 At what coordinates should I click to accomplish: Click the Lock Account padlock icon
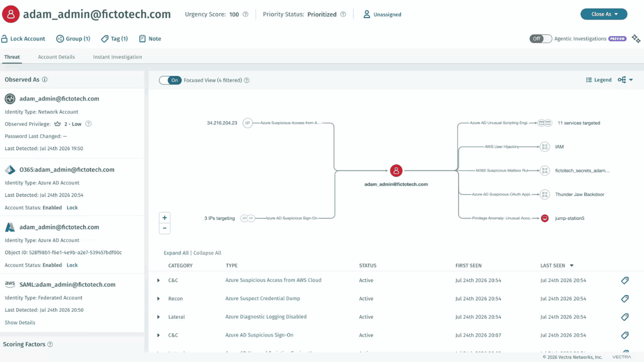5,39
